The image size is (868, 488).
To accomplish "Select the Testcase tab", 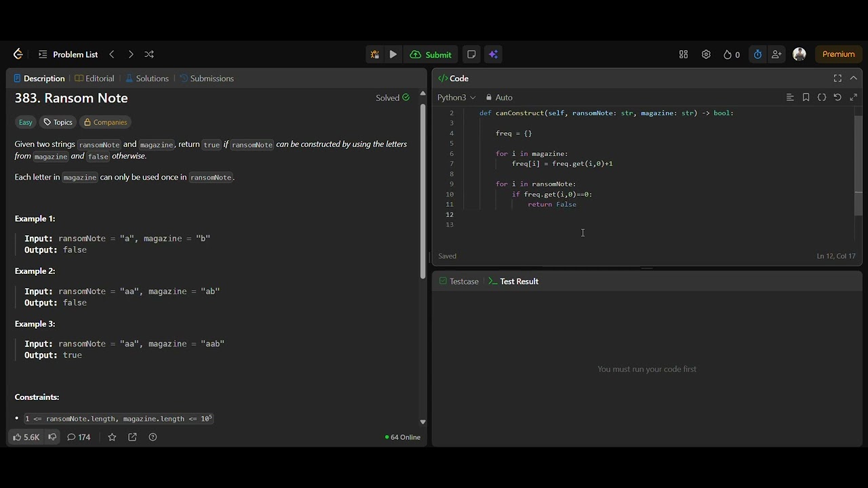I will point(459,281).
